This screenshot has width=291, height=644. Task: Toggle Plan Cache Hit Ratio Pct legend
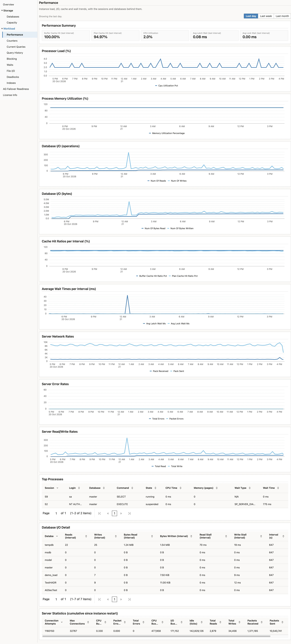[x=183, y=276]
